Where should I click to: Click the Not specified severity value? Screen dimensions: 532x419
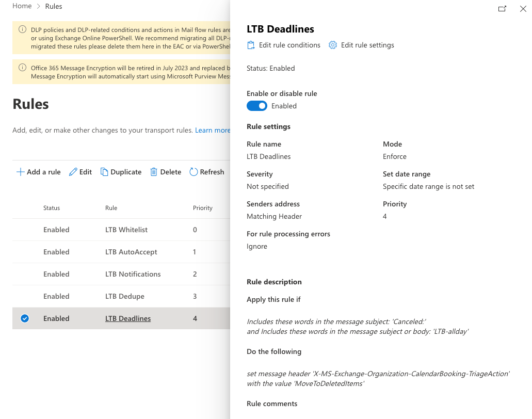[x=268, y=186]
